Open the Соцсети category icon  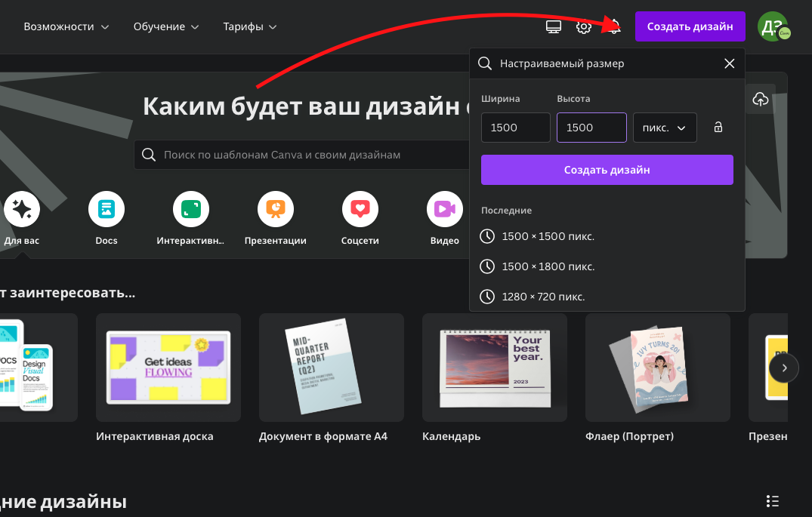tap(360, 209)
